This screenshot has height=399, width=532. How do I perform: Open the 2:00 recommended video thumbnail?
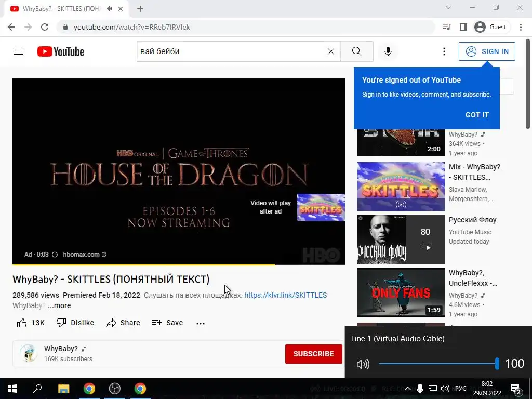coord(401,142)
